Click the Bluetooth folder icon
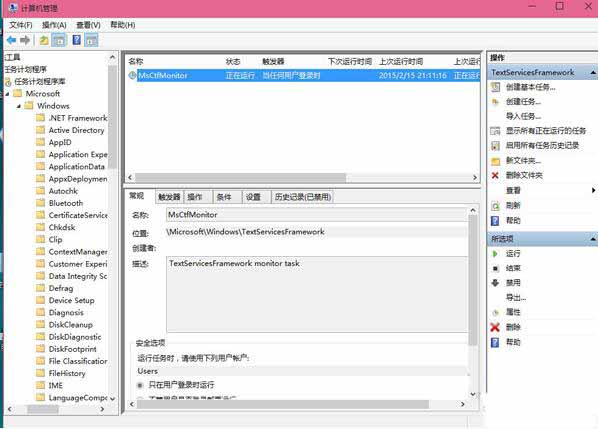 coord(40,203)
